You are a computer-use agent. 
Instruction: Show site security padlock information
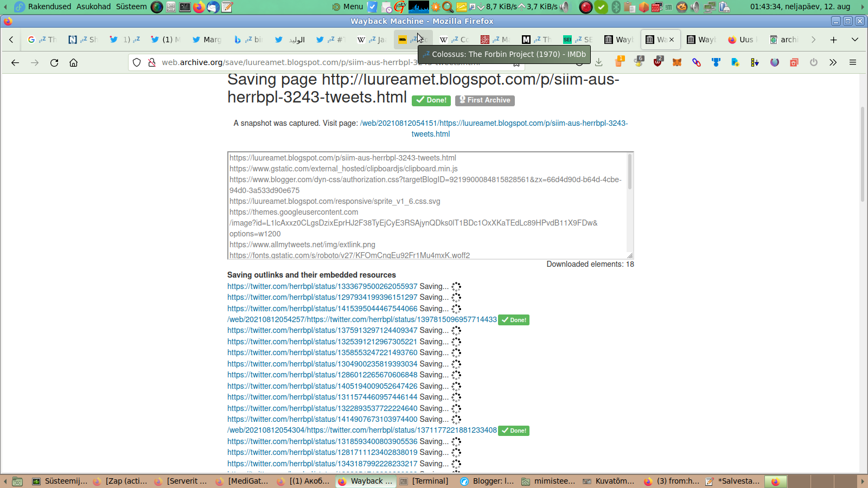(x=152, y=63)
